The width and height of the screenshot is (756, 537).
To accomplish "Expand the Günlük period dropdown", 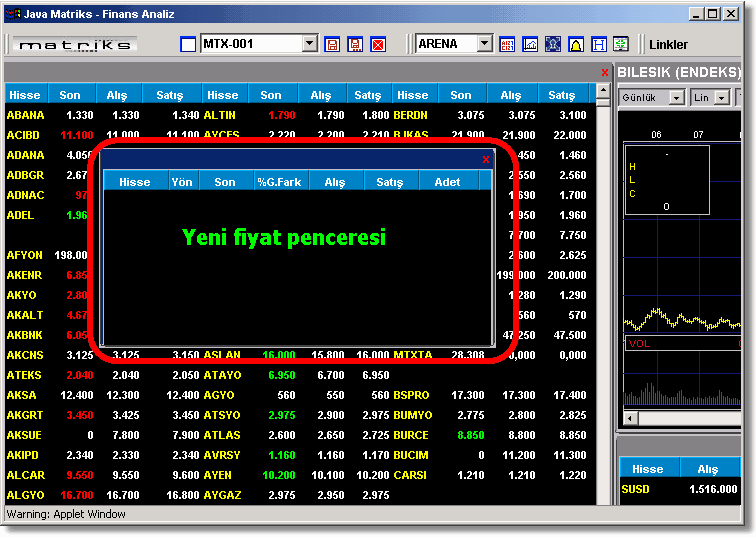I will (676, 97).
